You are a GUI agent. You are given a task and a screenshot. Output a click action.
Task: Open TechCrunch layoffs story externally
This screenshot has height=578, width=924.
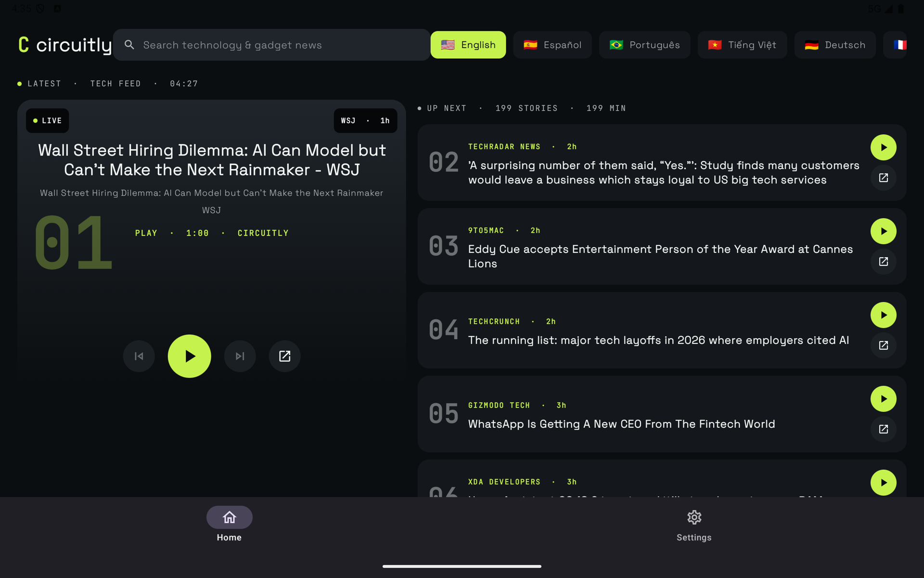tap(884, 345)
